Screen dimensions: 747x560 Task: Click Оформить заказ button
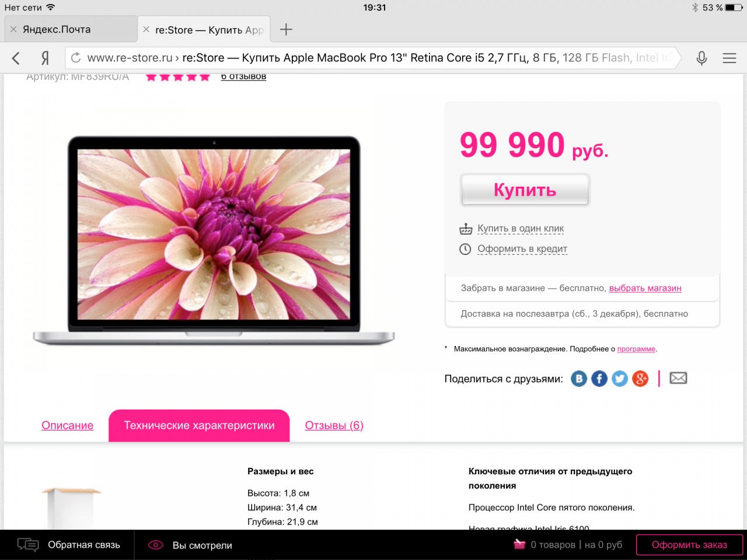point(689,545)
